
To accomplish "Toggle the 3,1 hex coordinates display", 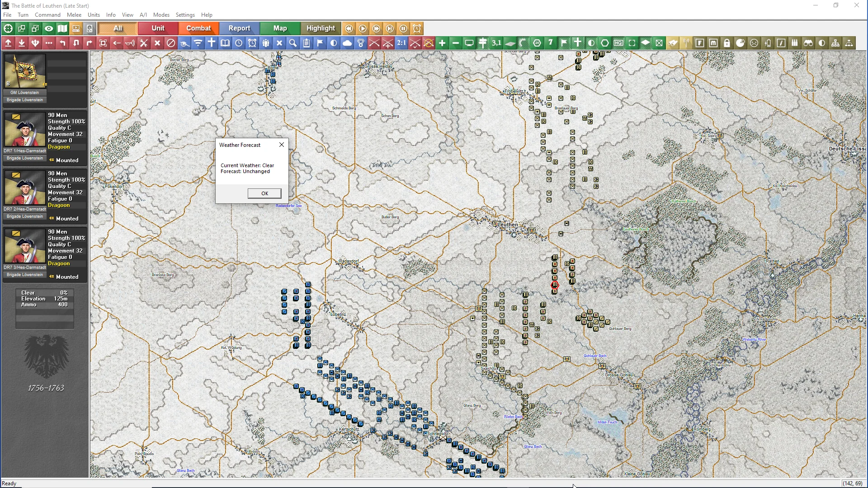I will tap(496, 43).
